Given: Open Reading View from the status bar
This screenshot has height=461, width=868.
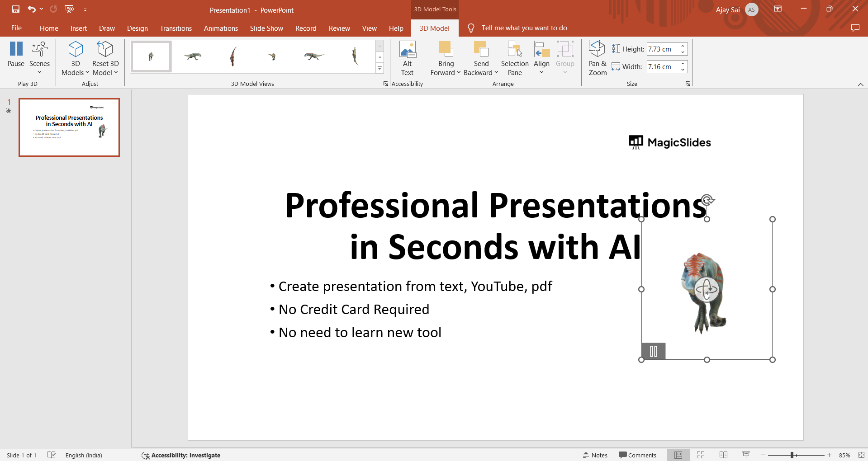Looking at the screenshot, I should pos(723,455).
